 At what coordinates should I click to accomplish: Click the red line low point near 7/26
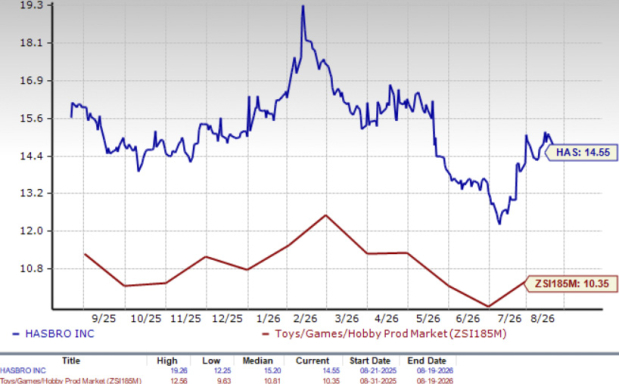(x=488, y=306)
